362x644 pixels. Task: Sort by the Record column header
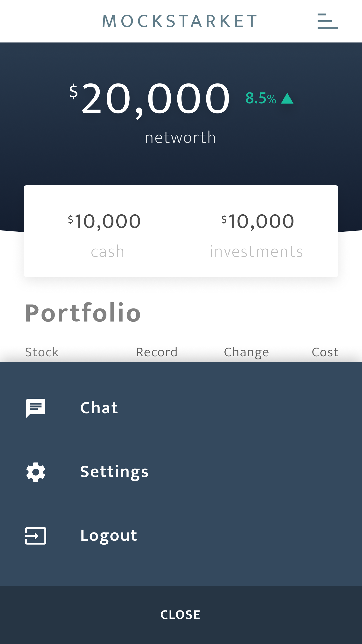[x=157, y=352]
